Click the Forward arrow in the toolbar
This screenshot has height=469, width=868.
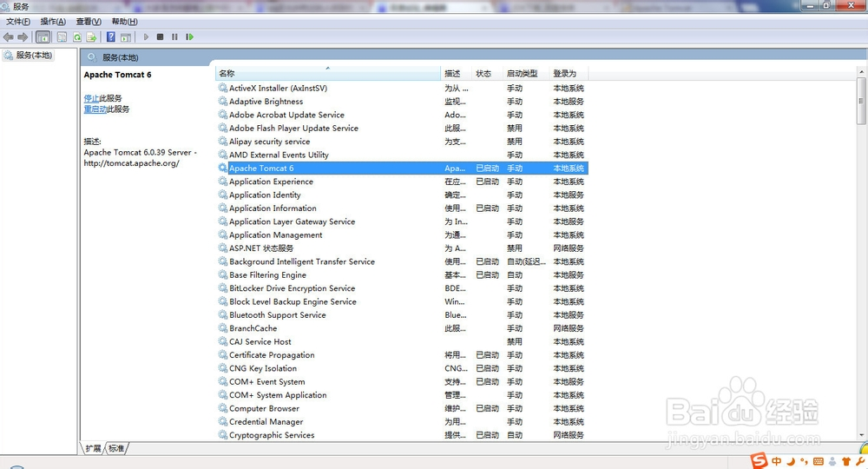(x=23, y=37)
